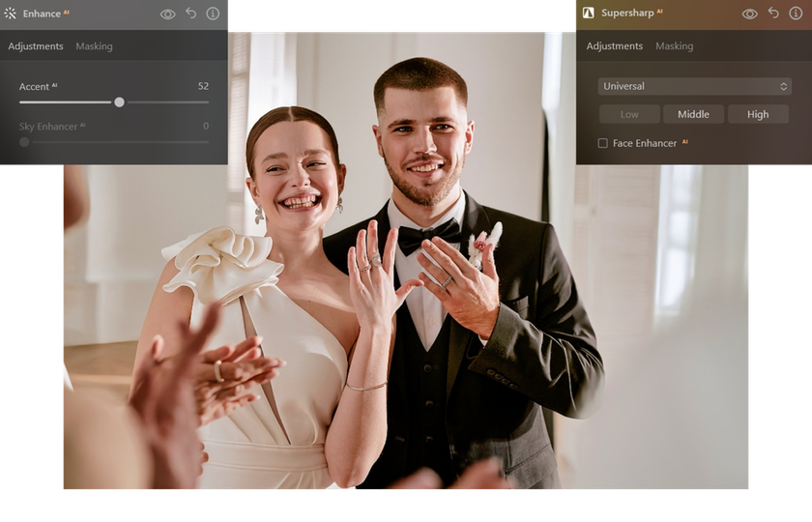The width and height of the screenshot is (812, 522).
Task: Click the Supersharp panel logo icon
Action: [x=589, y=13]
